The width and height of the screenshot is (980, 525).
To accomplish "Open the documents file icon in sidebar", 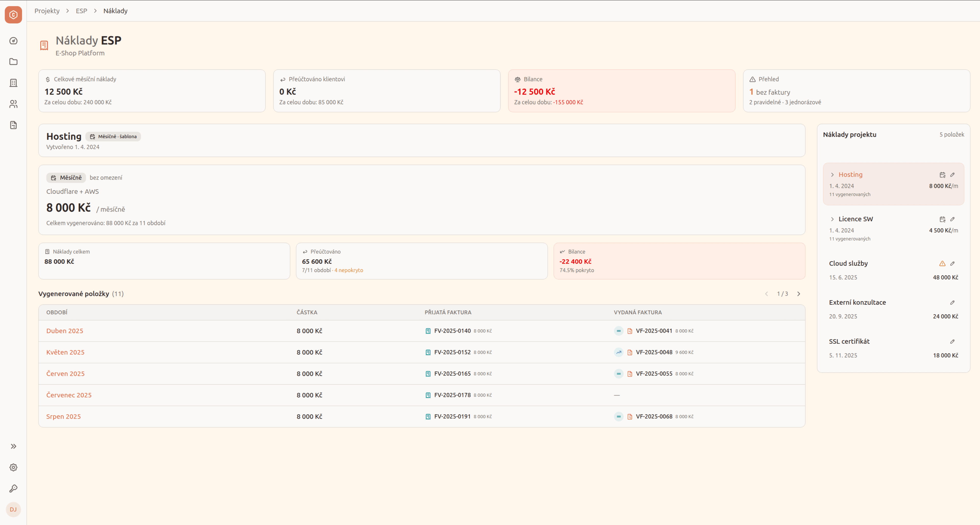I will point(13,125).
